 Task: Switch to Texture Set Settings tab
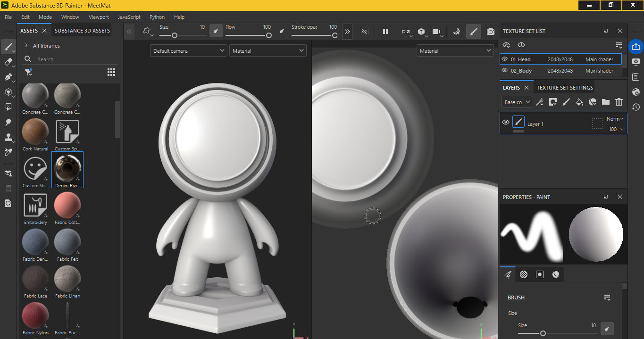tap(565, 88)
